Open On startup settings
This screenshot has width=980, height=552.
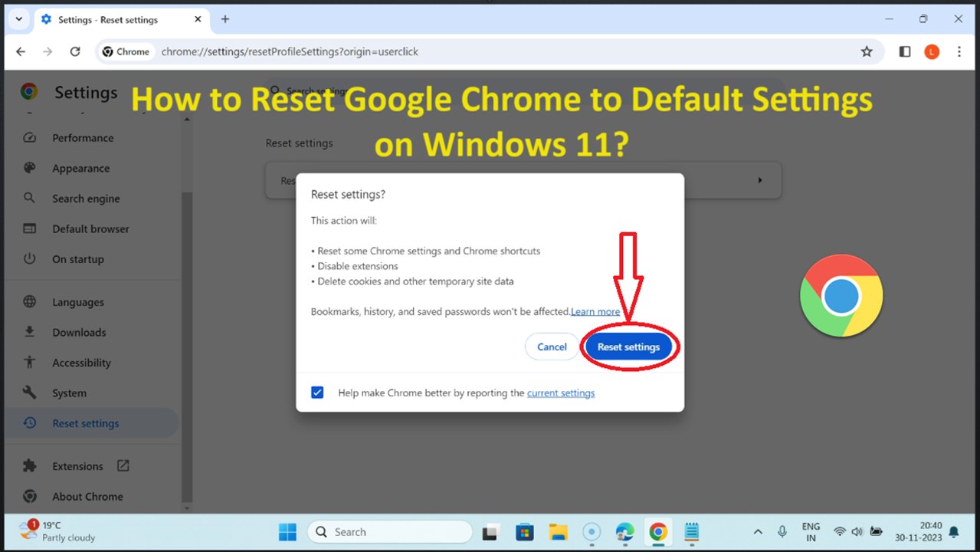click(x=78, y=259)
